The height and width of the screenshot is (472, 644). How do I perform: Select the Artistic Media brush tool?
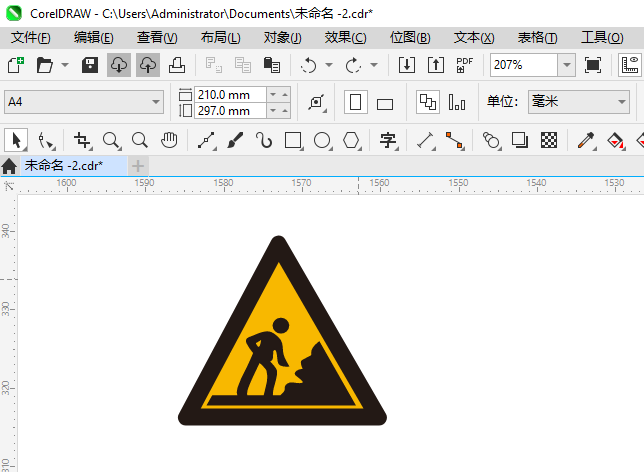click(235, 140)
